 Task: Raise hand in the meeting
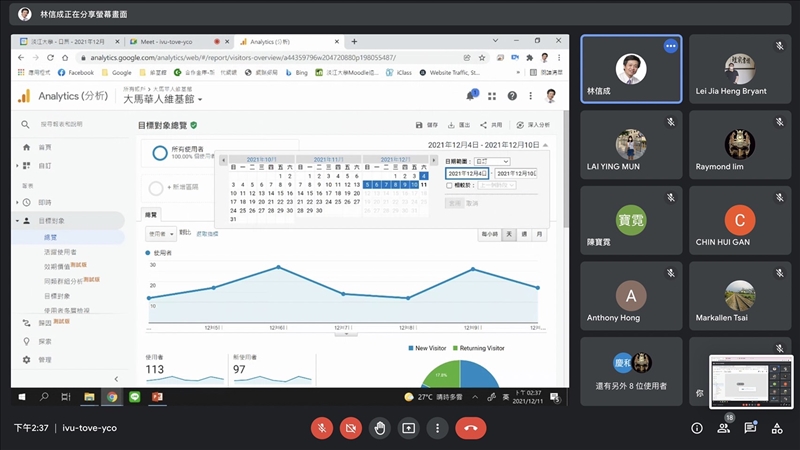click(x=380, y=428)
